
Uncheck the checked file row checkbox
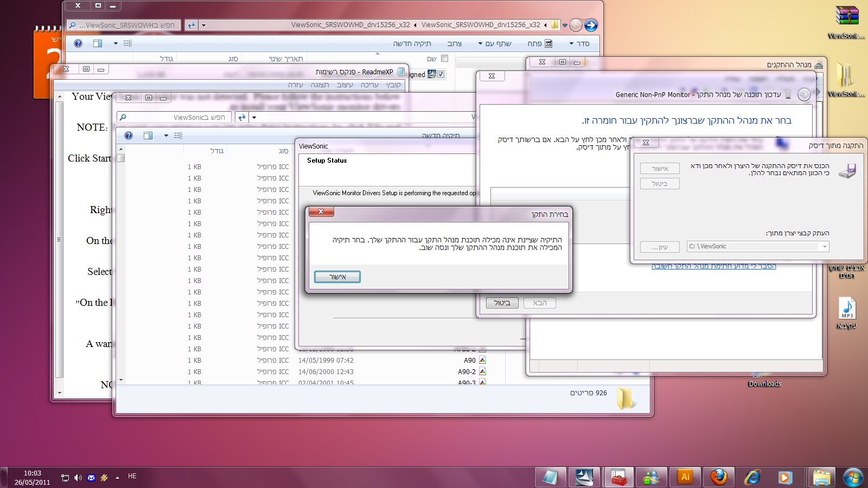[x=441, y=74]
